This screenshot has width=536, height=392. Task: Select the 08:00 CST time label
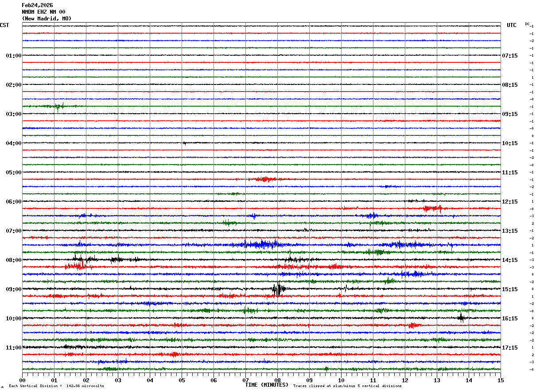click(x=14, y=260)
